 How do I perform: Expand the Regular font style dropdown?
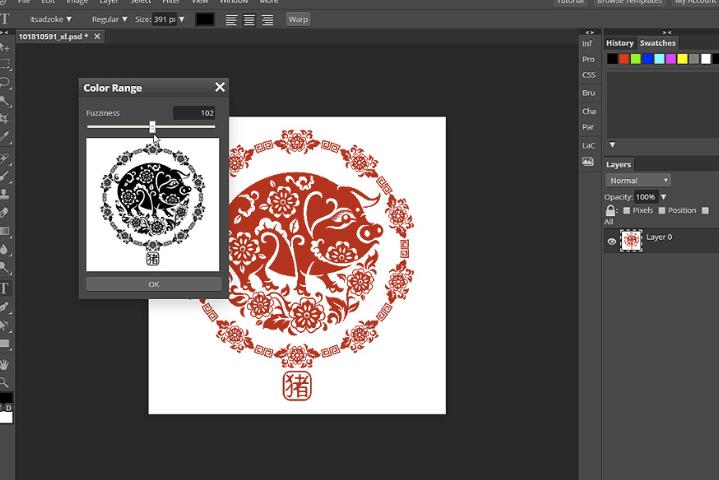[104, 19]
